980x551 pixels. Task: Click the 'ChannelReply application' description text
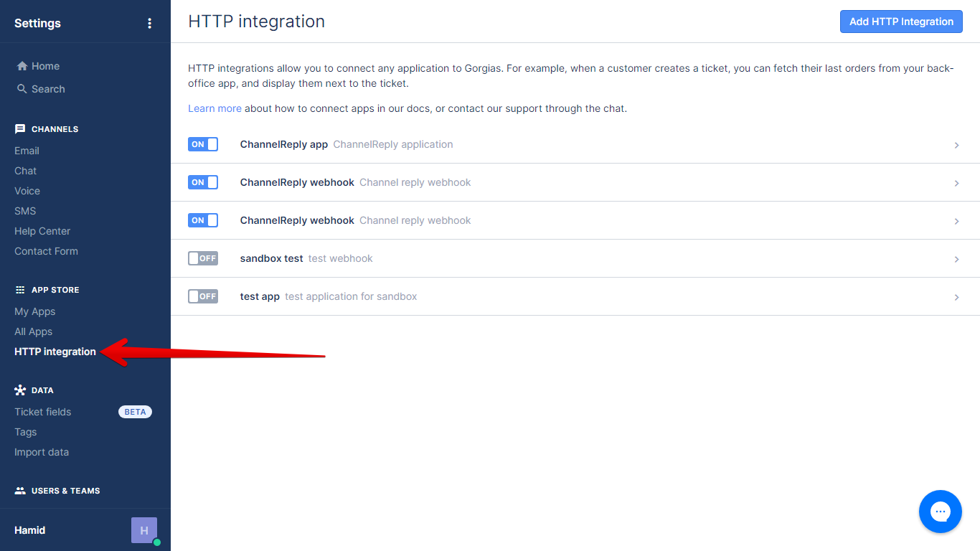click(393, 144)
